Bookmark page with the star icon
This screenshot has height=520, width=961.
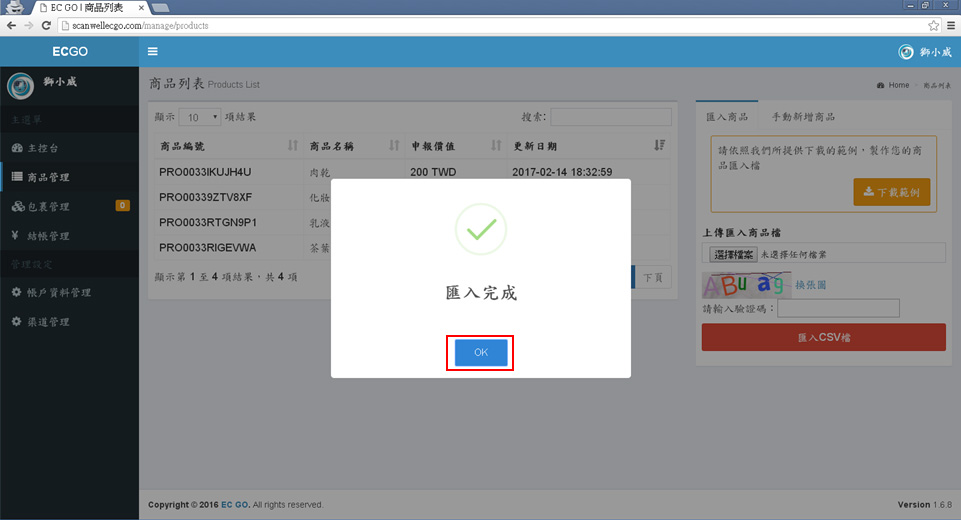coord(933,25)
